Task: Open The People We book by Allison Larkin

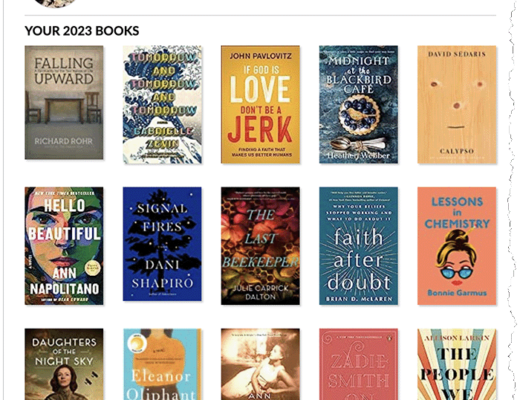Action: click(457, 364)
